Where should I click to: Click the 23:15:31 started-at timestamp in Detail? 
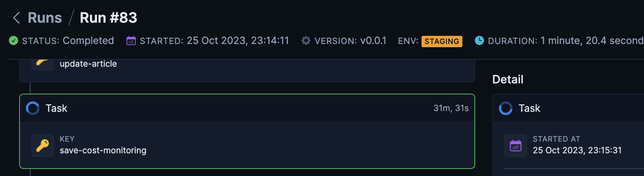(605, 150)
